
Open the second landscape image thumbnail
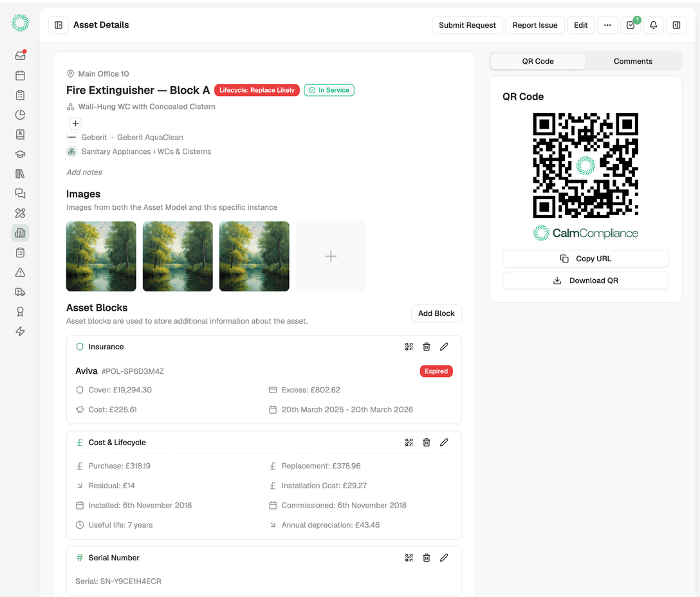point(178,256)
